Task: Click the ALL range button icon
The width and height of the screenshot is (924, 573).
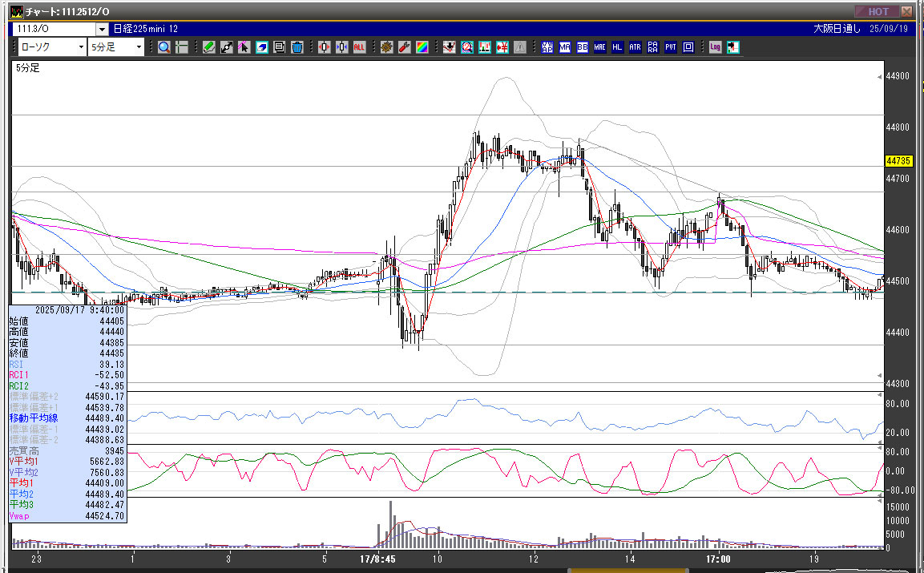Action: click(x=360, y=47)
